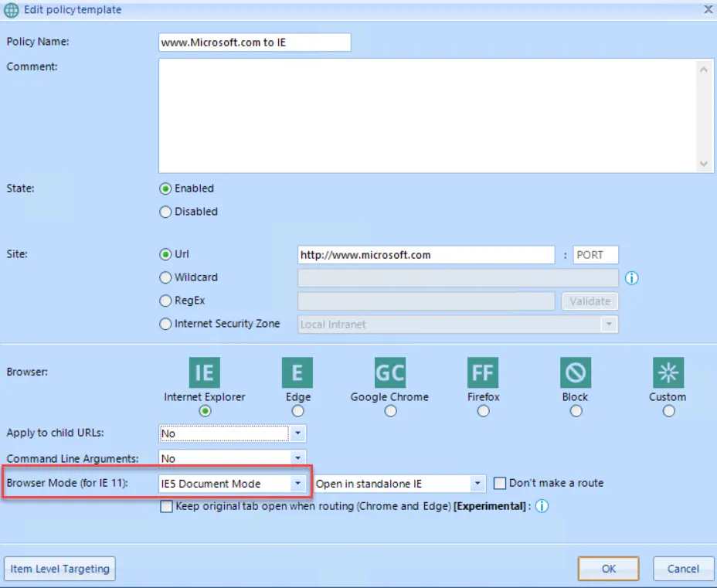717x588 pixels.
Task: Select the Internet Explorer browser icon
Action: pos(205,372)
